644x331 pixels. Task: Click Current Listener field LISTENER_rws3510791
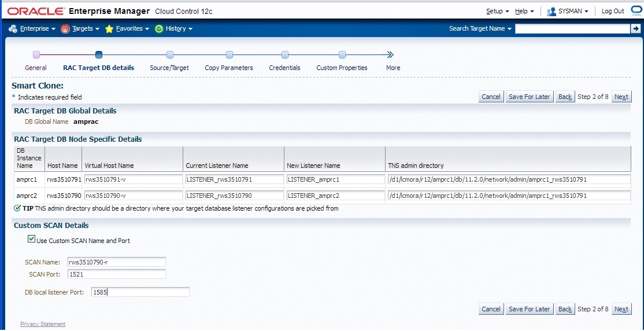[x=234, y=179]
